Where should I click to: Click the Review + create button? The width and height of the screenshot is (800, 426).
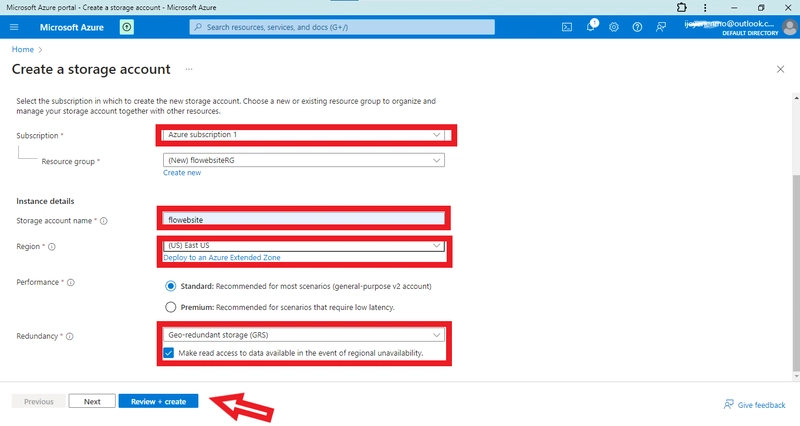(x=158, y=402)
